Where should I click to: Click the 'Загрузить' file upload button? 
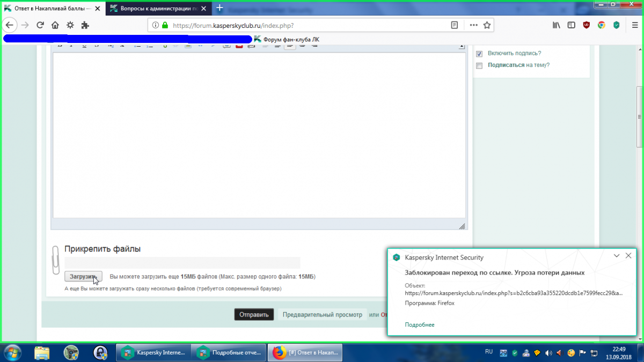click(x=83, y=276)
